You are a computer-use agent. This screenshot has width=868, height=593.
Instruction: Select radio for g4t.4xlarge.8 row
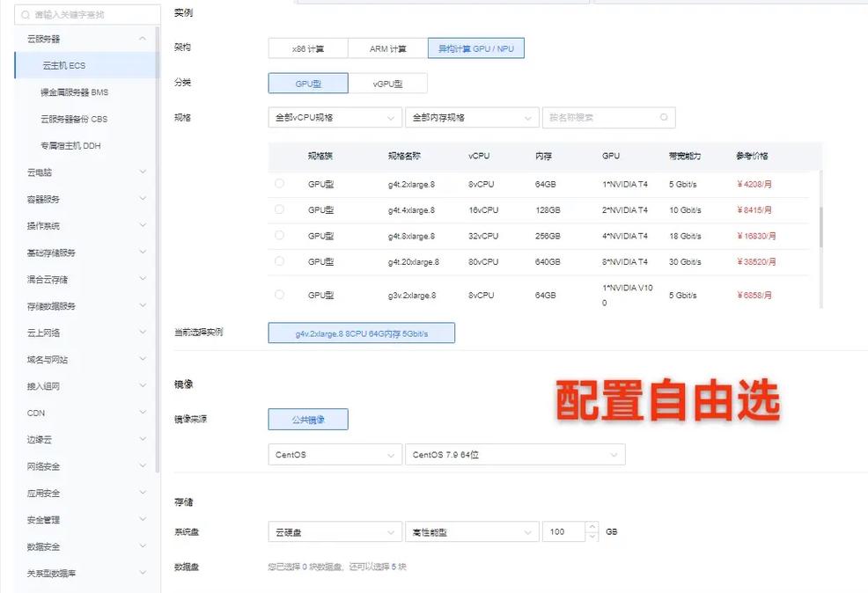(280, 209)
